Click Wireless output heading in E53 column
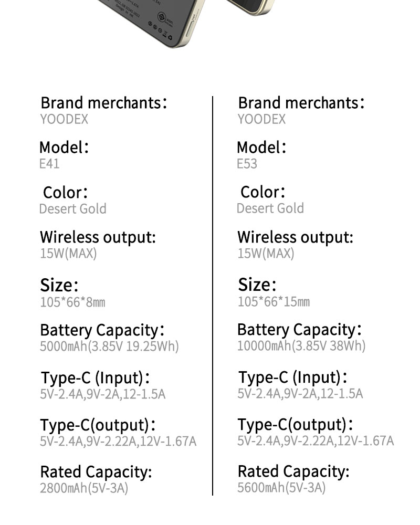The height and width of the screenshot is (525, 420). point(295,237)
